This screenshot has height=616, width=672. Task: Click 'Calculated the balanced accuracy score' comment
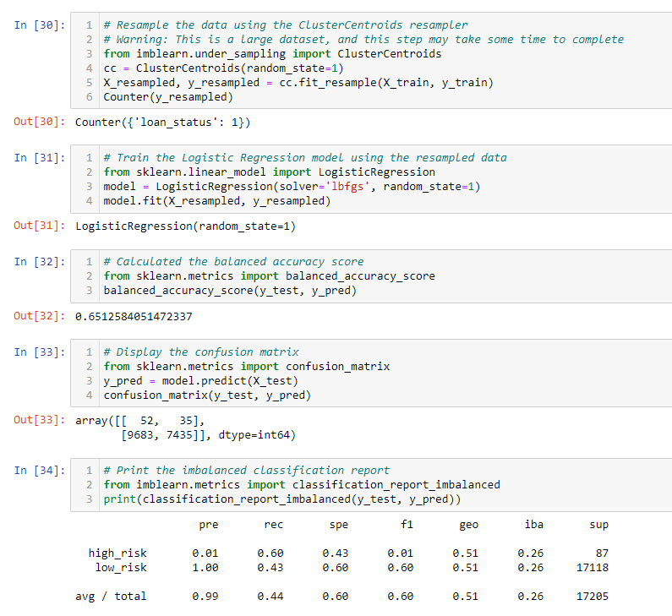(x=233, y=262)
